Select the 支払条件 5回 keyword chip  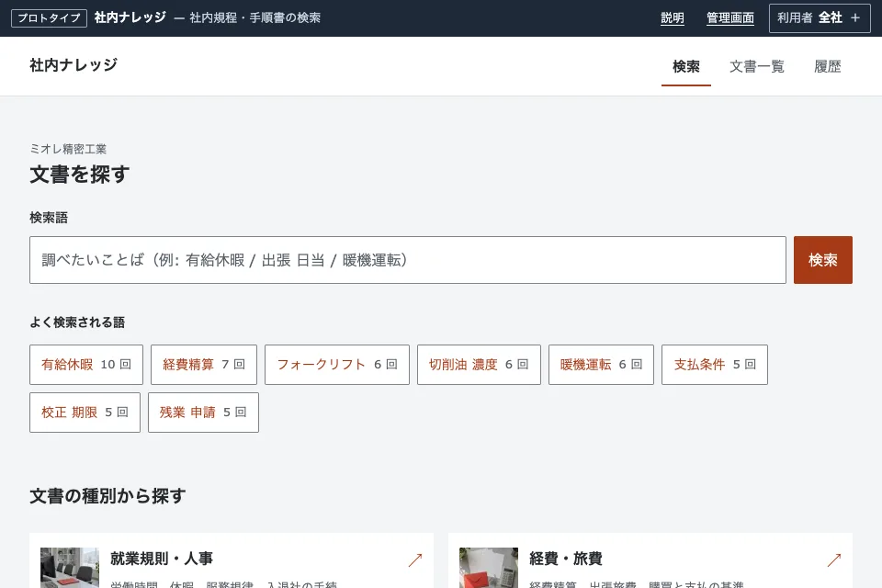click(715, 365)
